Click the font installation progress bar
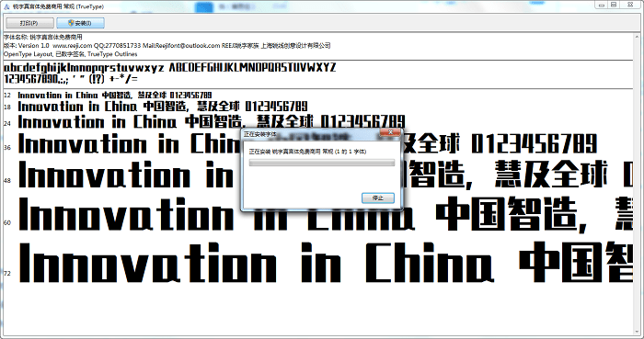 pyautogui.click(x=322, y=163)
